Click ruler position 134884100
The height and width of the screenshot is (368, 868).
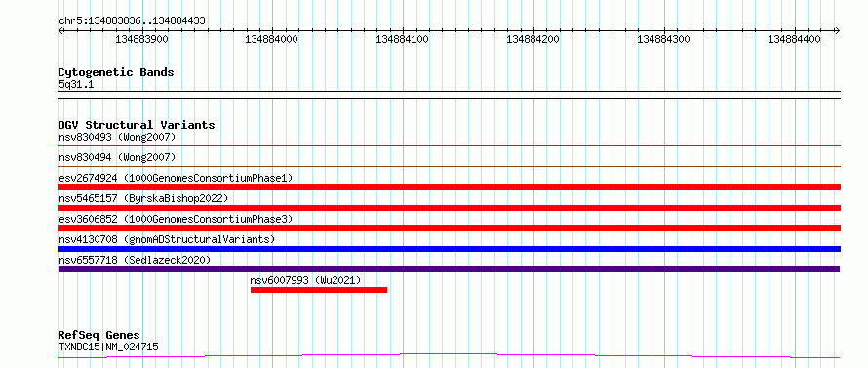403,40
